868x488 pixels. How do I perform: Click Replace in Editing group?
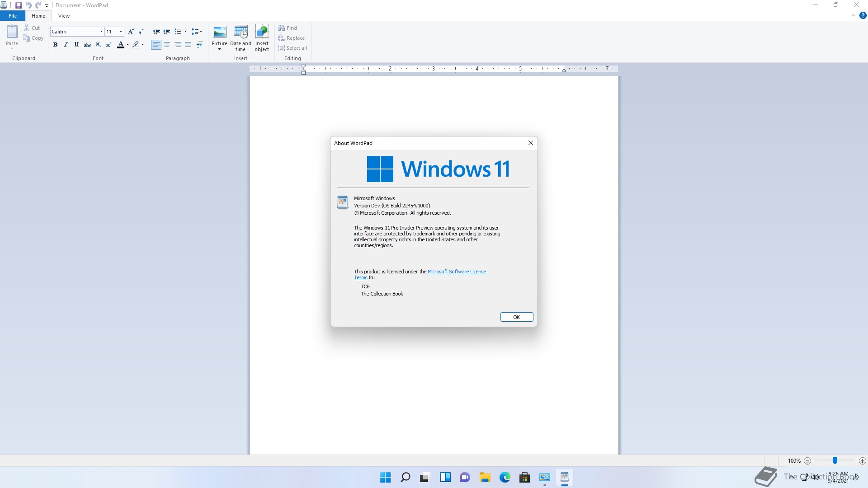pos(292,38)
